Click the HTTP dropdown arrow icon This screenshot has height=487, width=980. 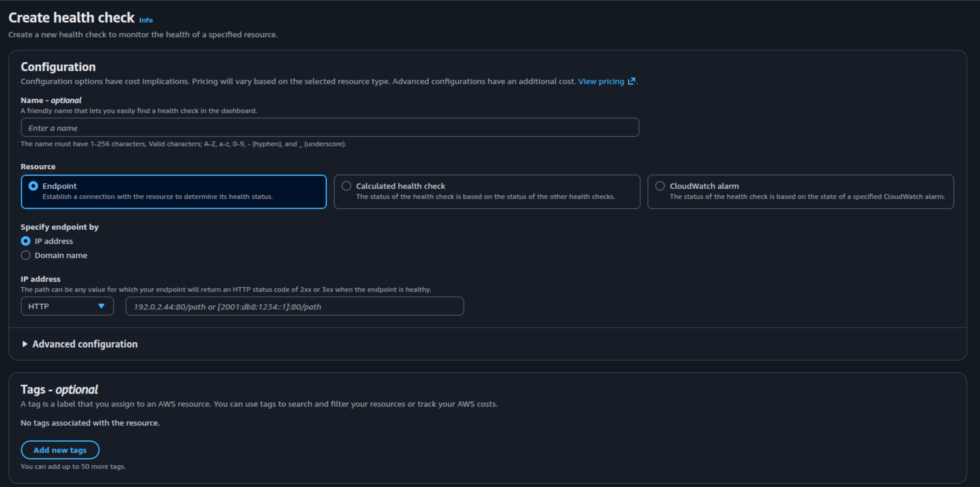pos(101,306)
